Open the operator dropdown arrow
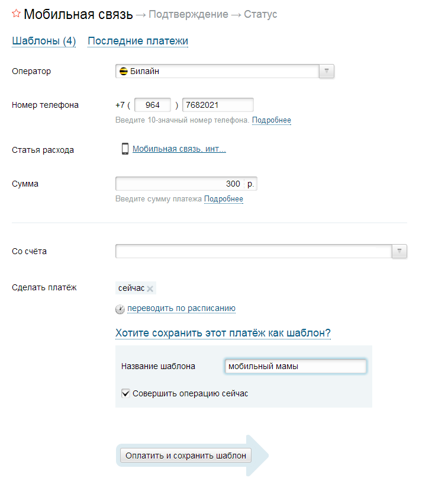 [327, 71]
